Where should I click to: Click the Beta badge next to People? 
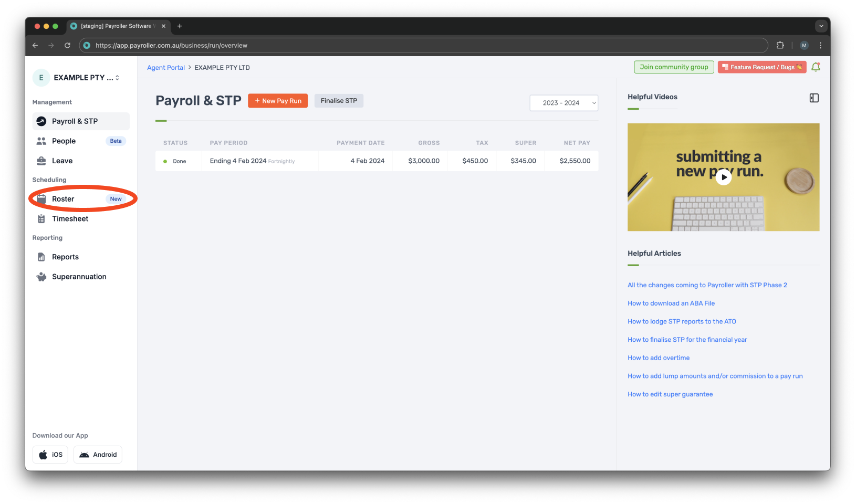[116, 141]
